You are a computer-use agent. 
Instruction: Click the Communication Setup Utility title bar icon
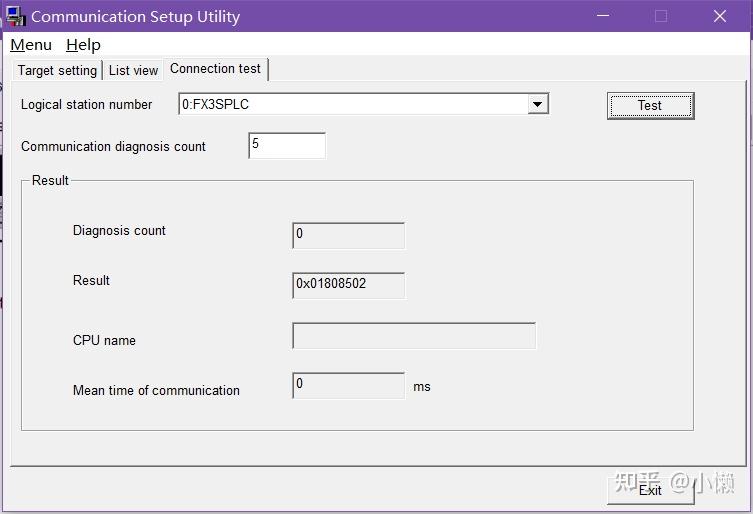(x=15, y=16)
